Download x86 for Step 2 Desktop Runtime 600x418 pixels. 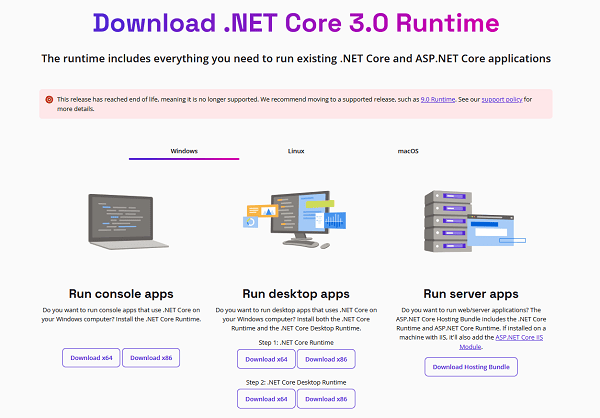coord(326,399)
